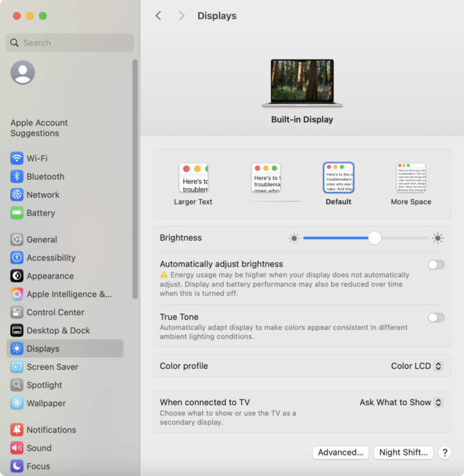Open the Network settings pane

(x=65, y=194)
